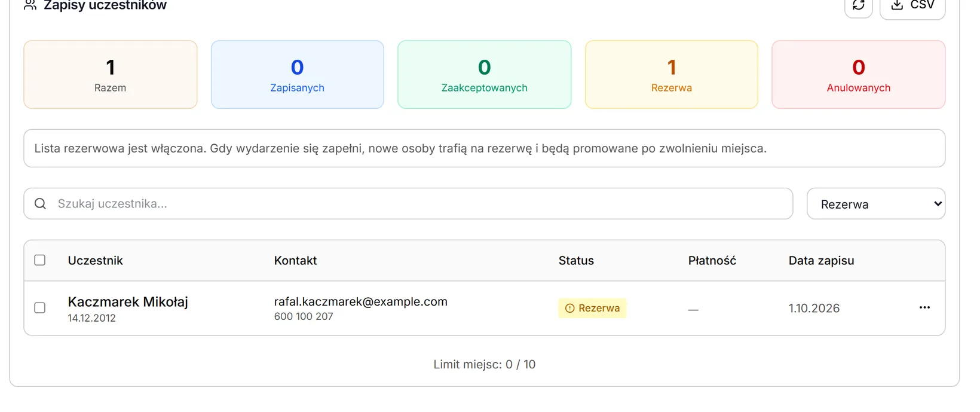Viewport: 980px width, 412px height.
Task: Click the CSV export button
Action: tap(912, 6)
